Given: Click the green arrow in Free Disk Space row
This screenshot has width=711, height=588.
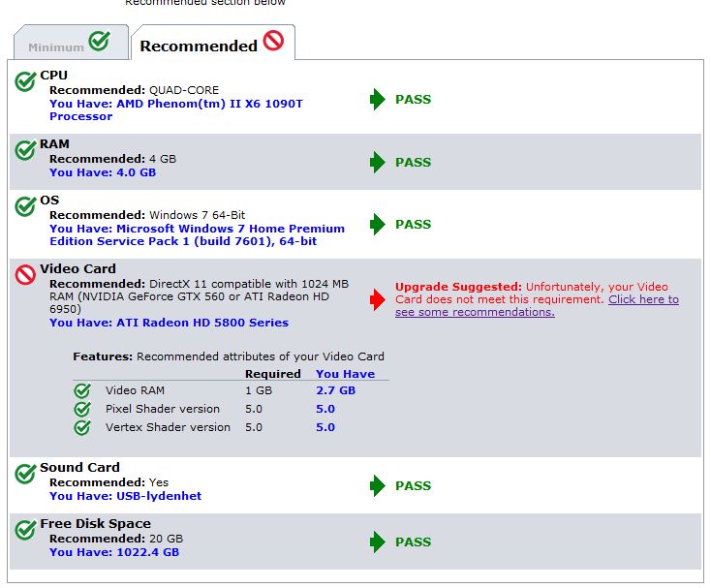Looking at the screenshot, I should point(377,542).
